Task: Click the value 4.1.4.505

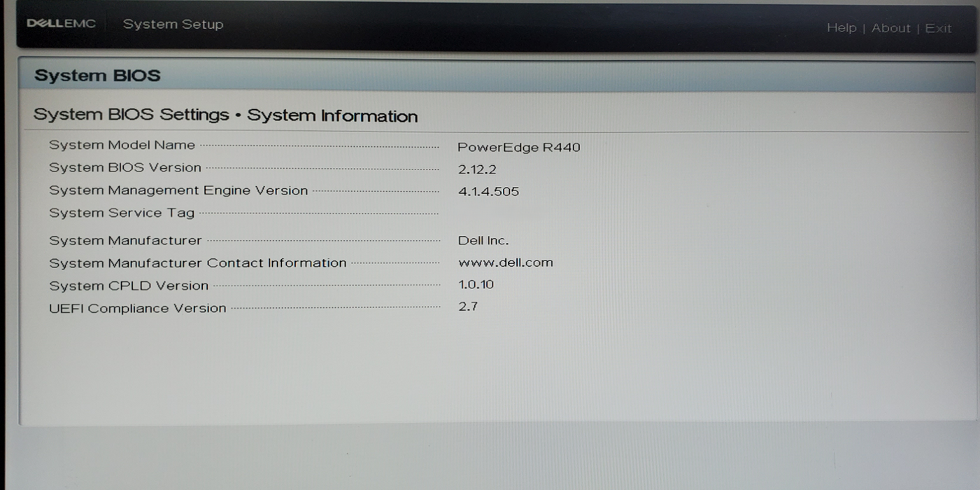Action: click(x=488, y=191)
